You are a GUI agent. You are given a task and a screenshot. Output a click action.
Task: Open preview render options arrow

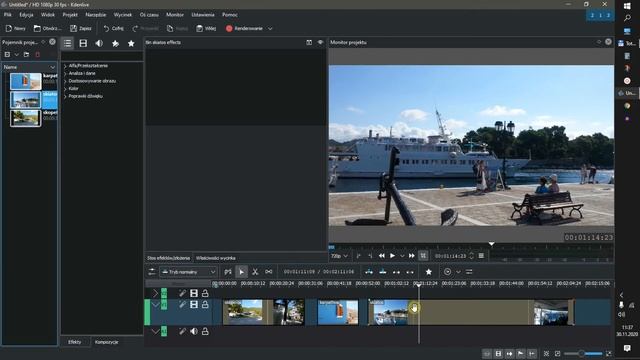[x=458, y=272]
